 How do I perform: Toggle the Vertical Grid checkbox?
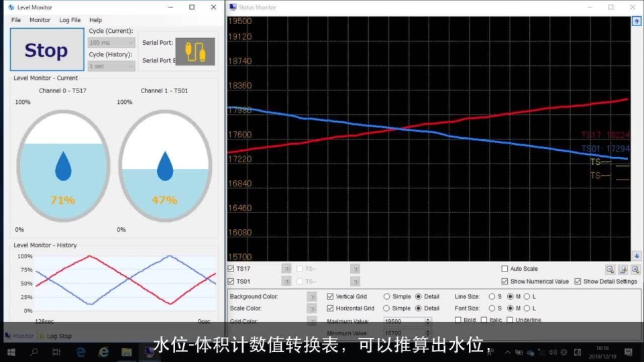(330, 296)
